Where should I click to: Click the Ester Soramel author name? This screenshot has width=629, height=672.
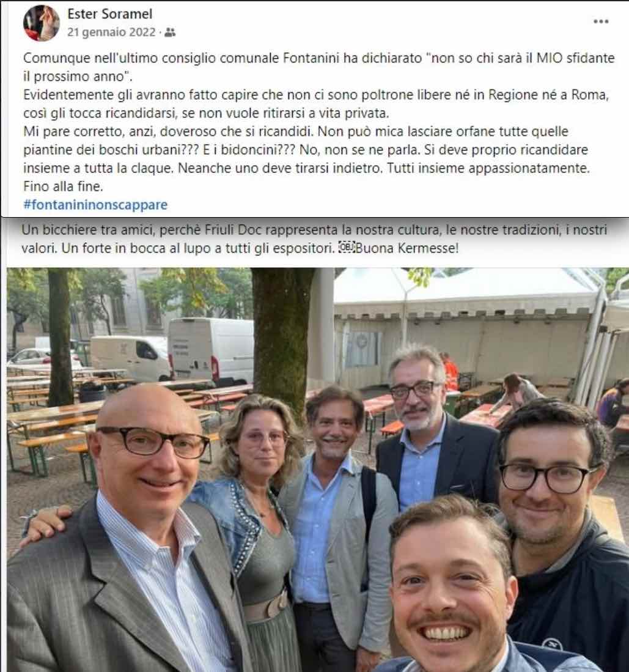pos(109,13)
